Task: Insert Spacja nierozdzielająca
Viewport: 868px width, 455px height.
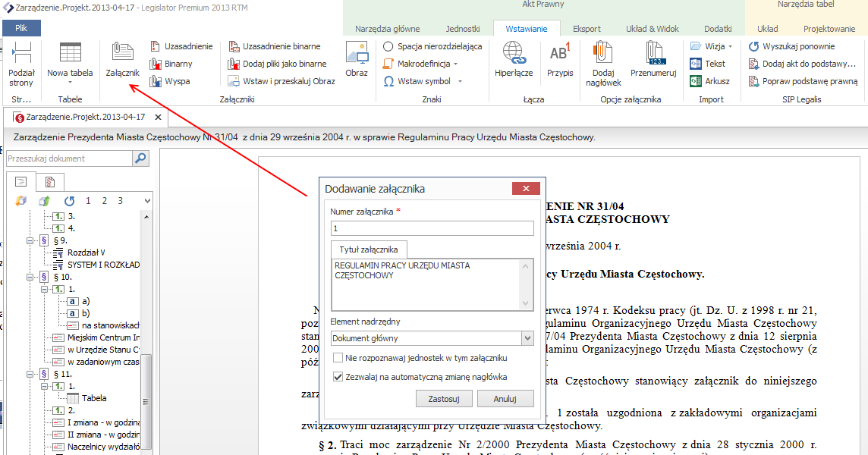Action: [432, 46]
